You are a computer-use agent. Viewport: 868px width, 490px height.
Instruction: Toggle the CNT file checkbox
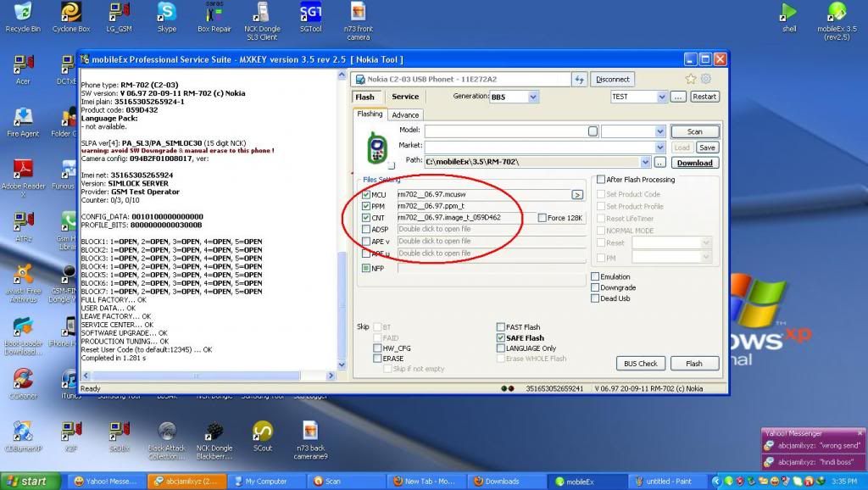[366, 218]
